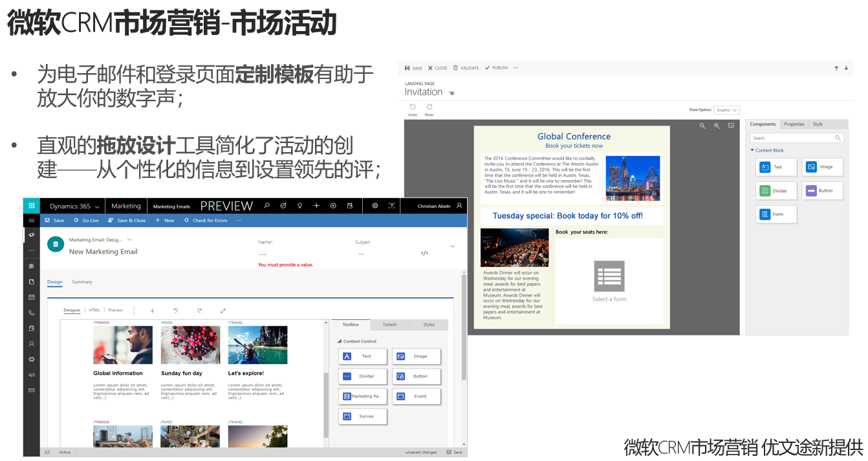Open the Details tab
Viewport: 868px width, 461px height.
(390, 324)
